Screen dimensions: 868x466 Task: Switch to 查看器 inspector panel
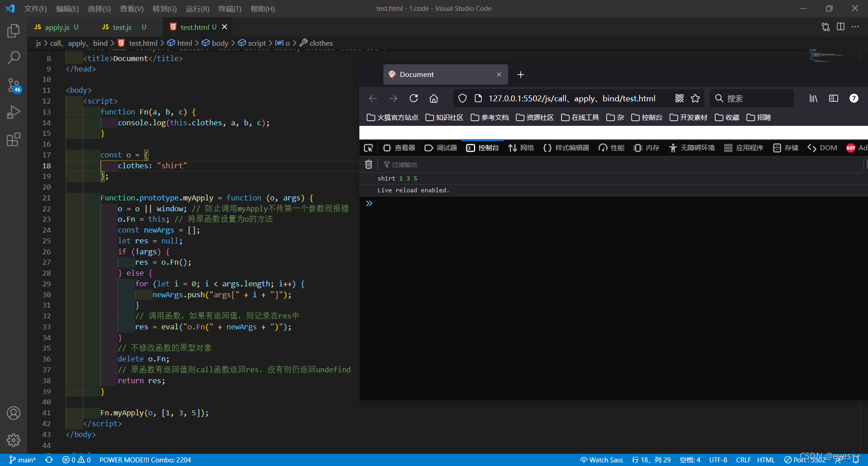click(399, 148)
